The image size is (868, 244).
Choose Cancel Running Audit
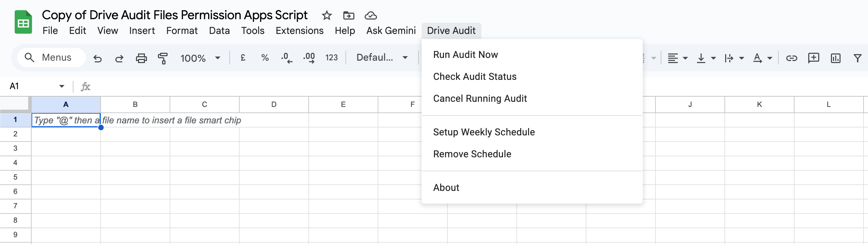coord(532,99)
